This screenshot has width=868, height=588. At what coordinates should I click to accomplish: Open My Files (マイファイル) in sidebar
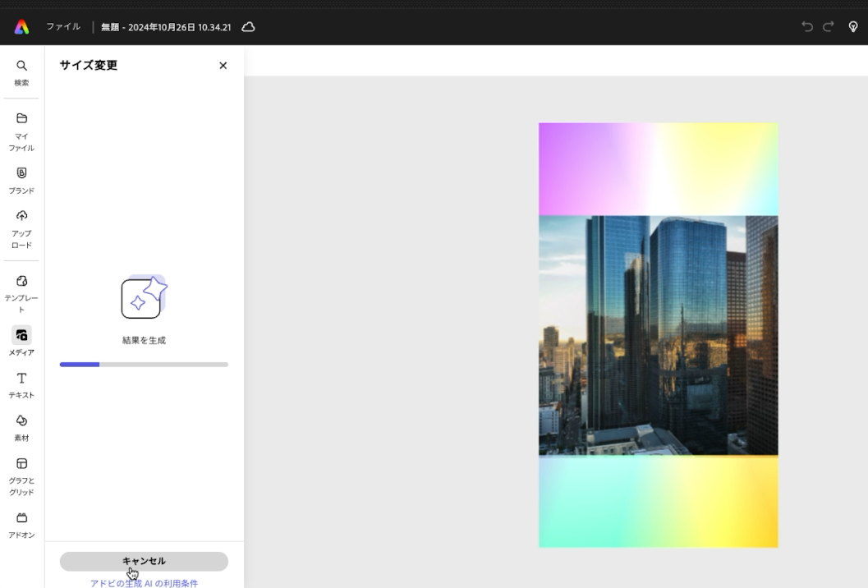click(x=21, y=130)
